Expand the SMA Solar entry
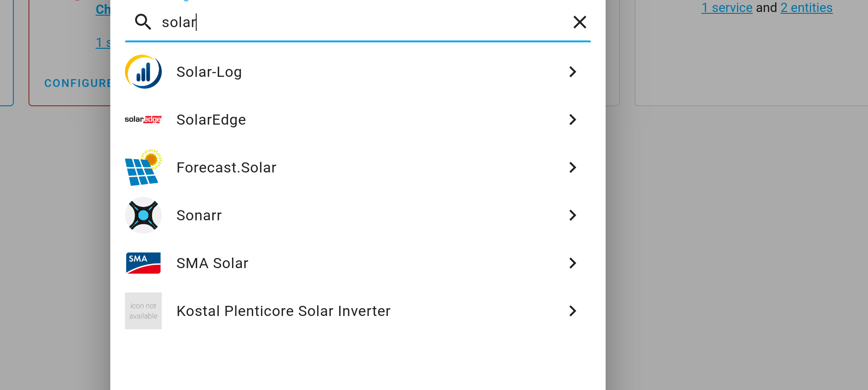The image size is (868, 390). (573, 263)
